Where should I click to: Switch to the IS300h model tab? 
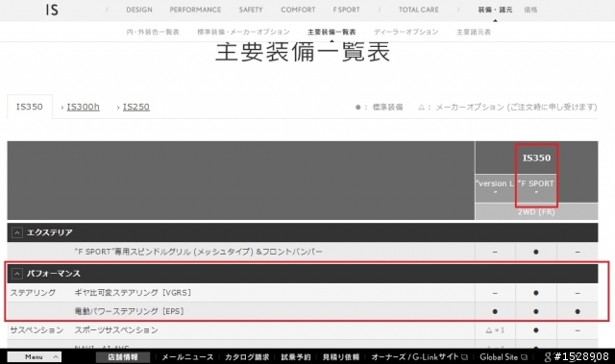pos(83,107)
